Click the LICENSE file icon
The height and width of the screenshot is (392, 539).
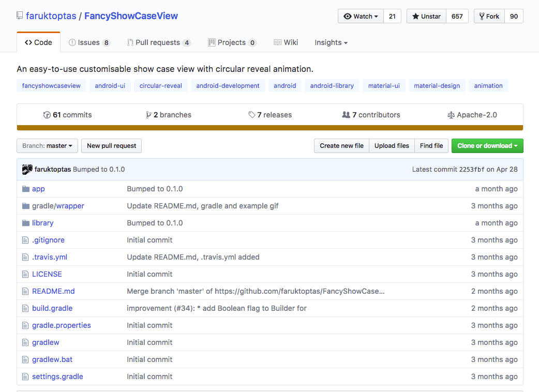tap(25, 274)
